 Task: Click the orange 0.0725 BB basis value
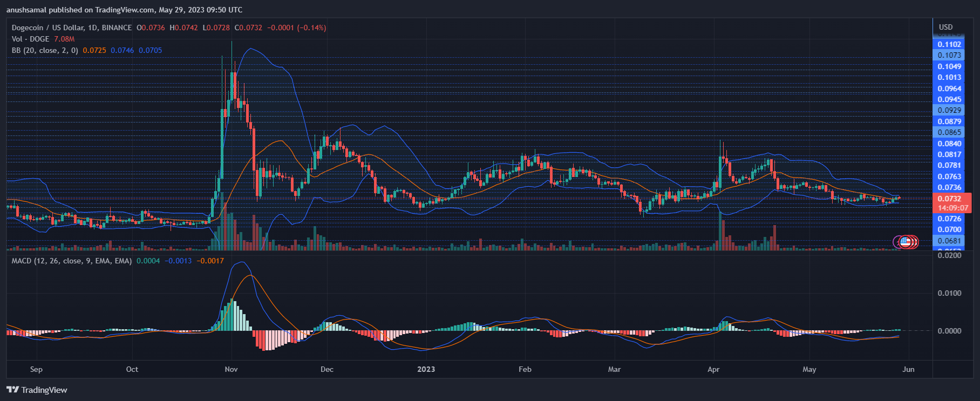(x=94, y=50)
